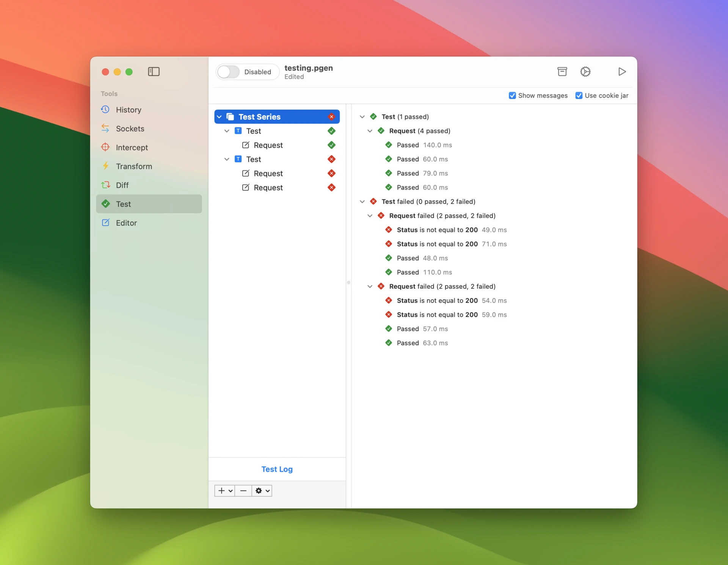Click the run tests play icon

pos(622,72)
